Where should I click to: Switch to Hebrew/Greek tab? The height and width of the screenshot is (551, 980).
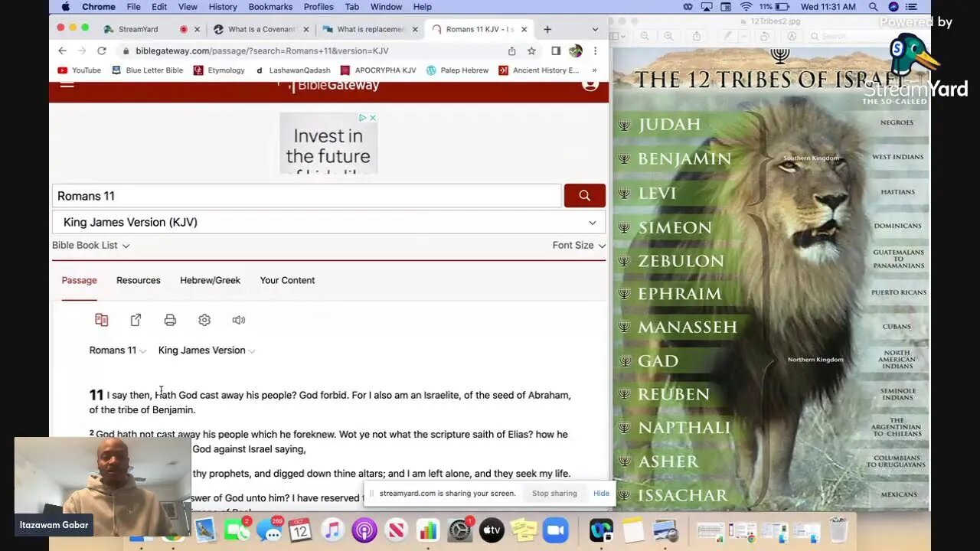point(210,280)
